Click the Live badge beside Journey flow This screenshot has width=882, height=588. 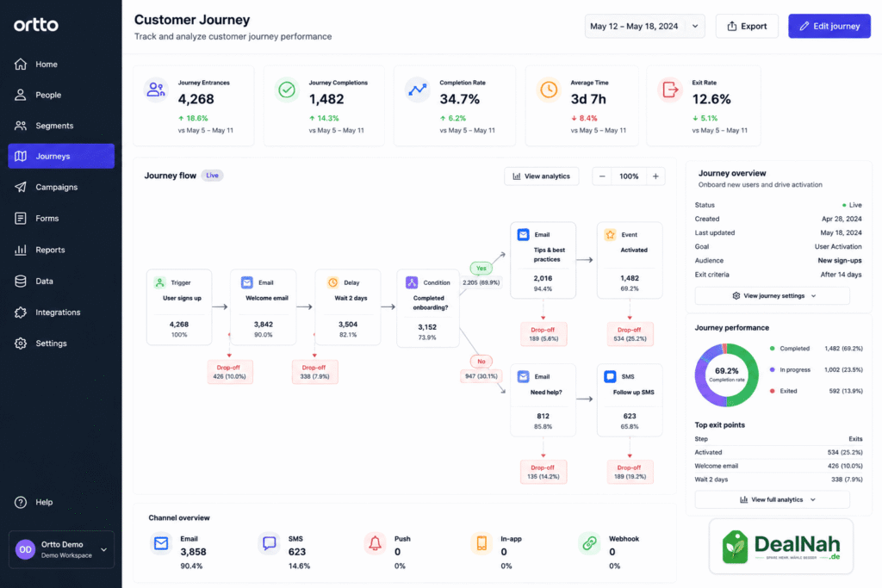pyautogui.click(x=212, y=176)
